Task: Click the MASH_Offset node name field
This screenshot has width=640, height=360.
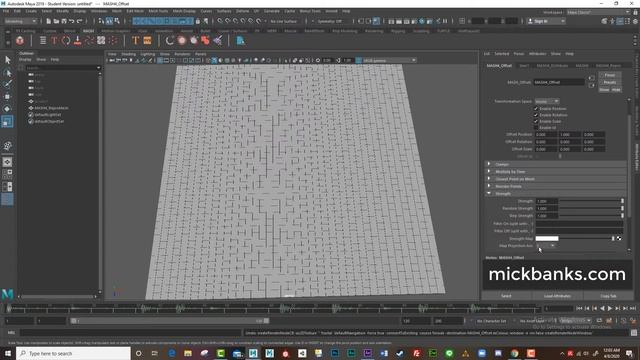Action: [558, 82]
